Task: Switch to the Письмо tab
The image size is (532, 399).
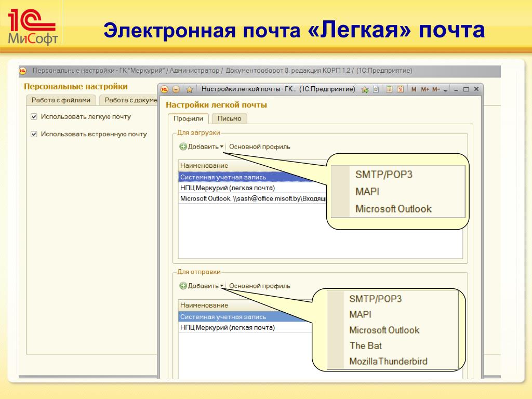Action: click(229, 118)
